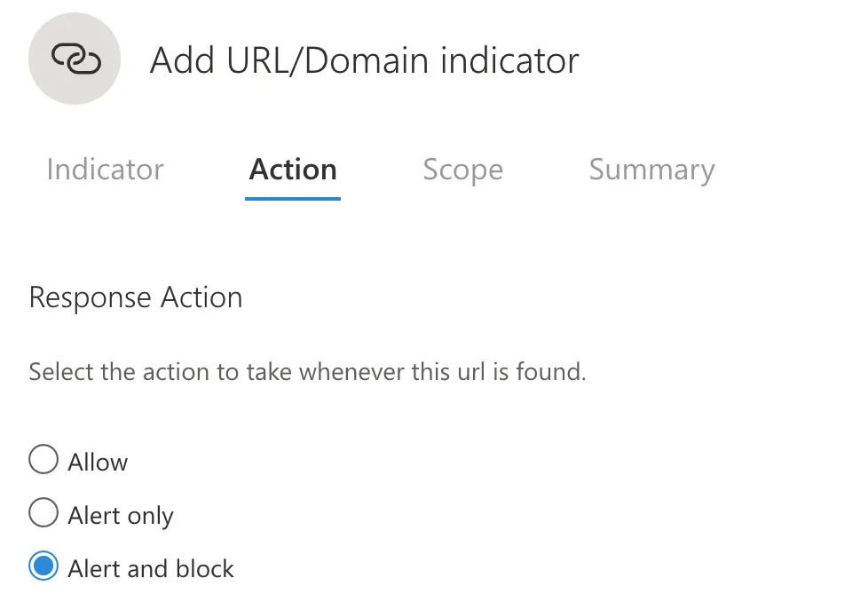Screen dimensions: 868x602
Task: Click the "Add URL/Domain indicator" title
Action: [364, 60]
